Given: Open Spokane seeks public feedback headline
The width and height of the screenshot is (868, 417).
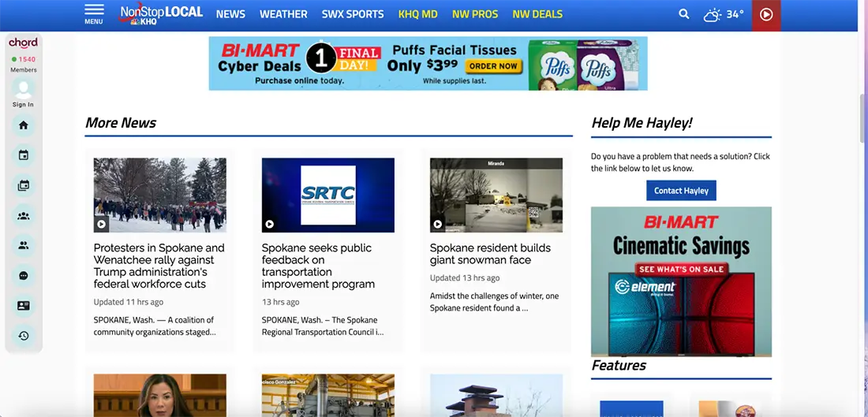Looking at the screenshot, I should point(318,266).
